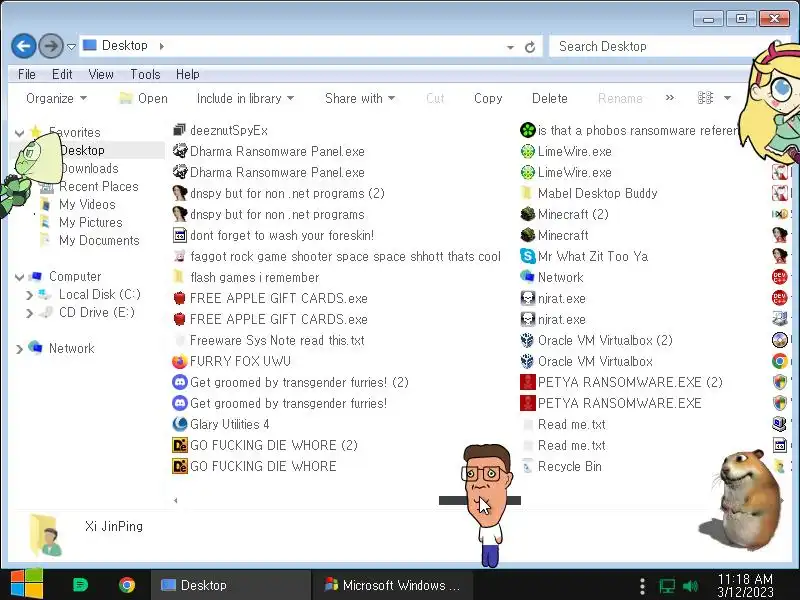Screen dimensions: 800x600
Task: Click the forward navigation arrow
Action: 51,46
